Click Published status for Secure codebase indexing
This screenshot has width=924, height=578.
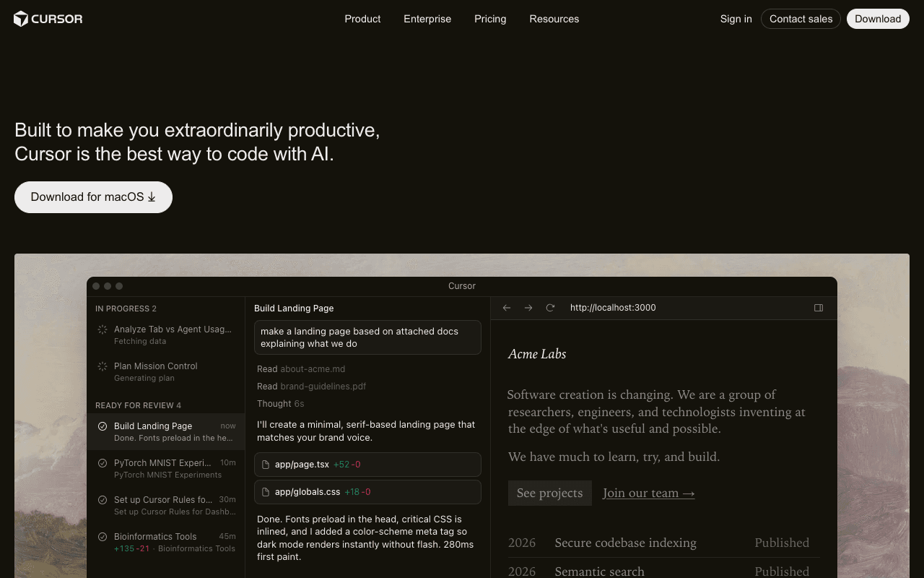coord(782,543)
